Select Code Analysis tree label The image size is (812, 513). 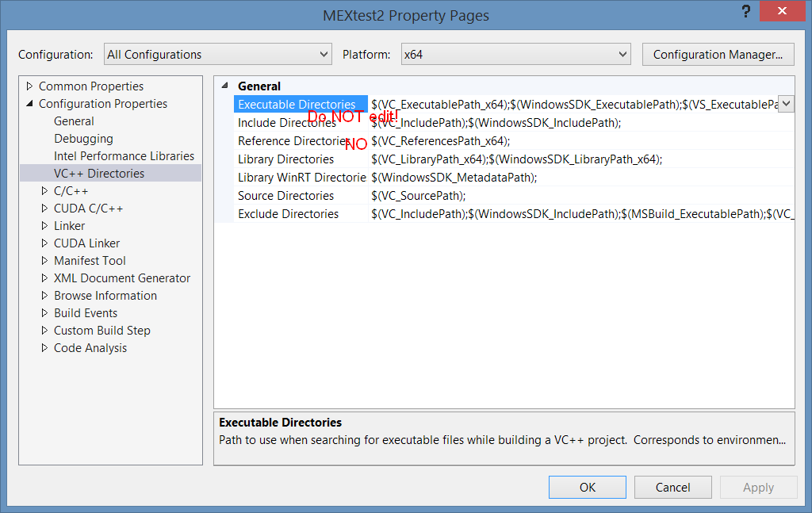click(90, 348)
